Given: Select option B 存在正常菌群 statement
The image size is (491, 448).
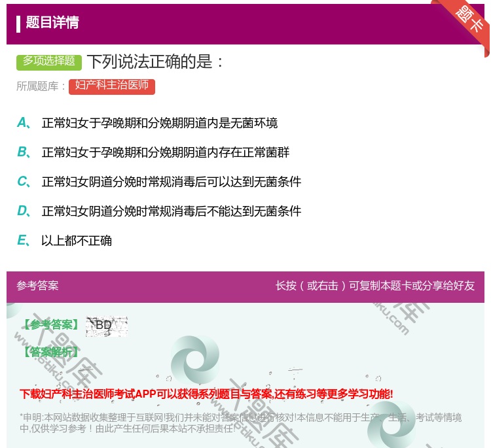Looking at the screenshot, I should (166, 152).
